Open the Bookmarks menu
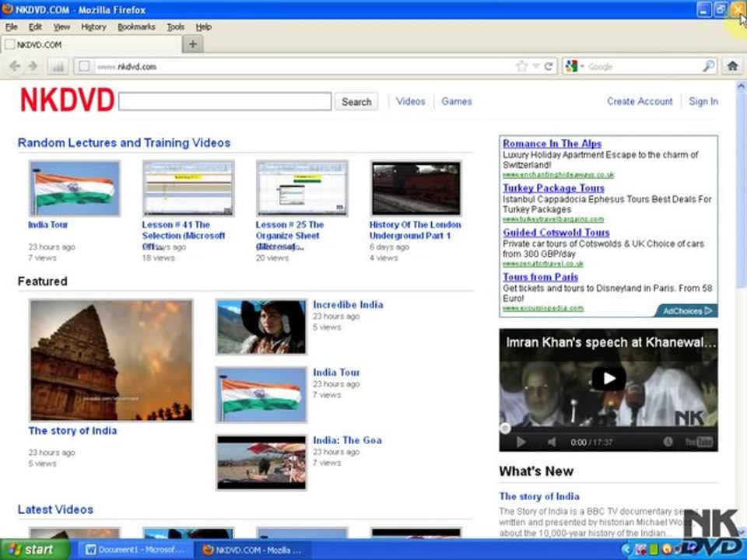 [136, 27]
